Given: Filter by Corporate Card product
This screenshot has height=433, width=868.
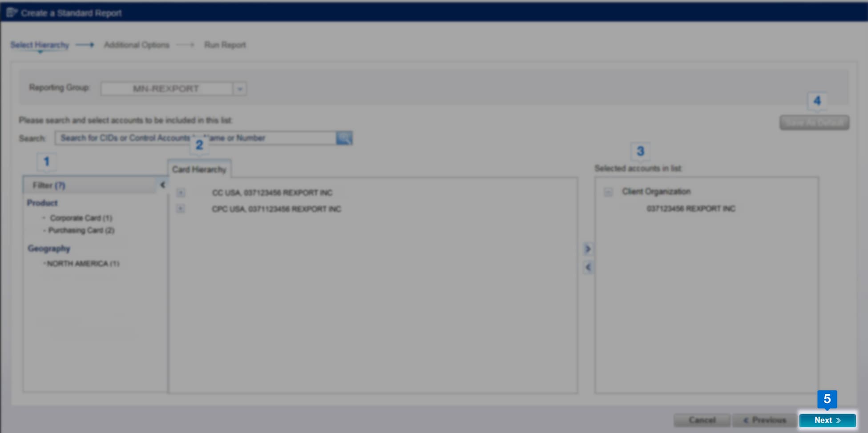Looking at the screenshot, I should click(81, 218).
